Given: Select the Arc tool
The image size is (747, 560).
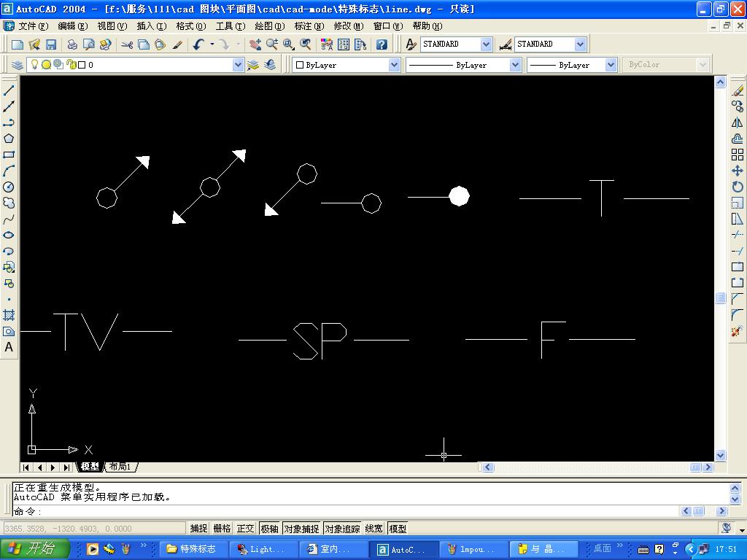Looking at the screenshot, I should pos(9,171).
